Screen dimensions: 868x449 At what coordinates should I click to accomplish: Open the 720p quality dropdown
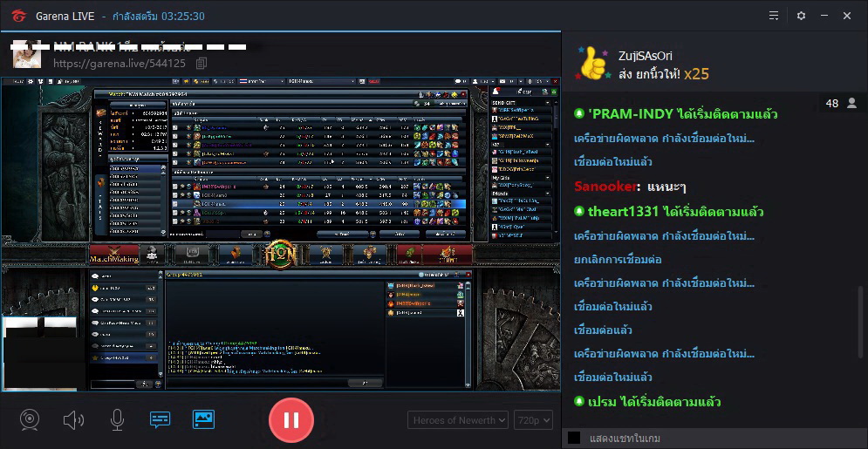coord(533,420)
